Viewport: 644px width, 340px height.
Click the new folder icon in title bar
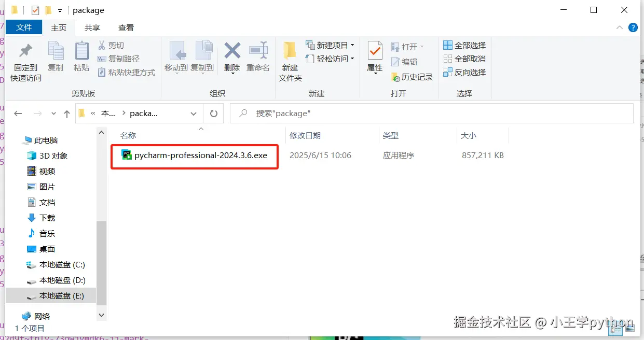tap(48, 10)
